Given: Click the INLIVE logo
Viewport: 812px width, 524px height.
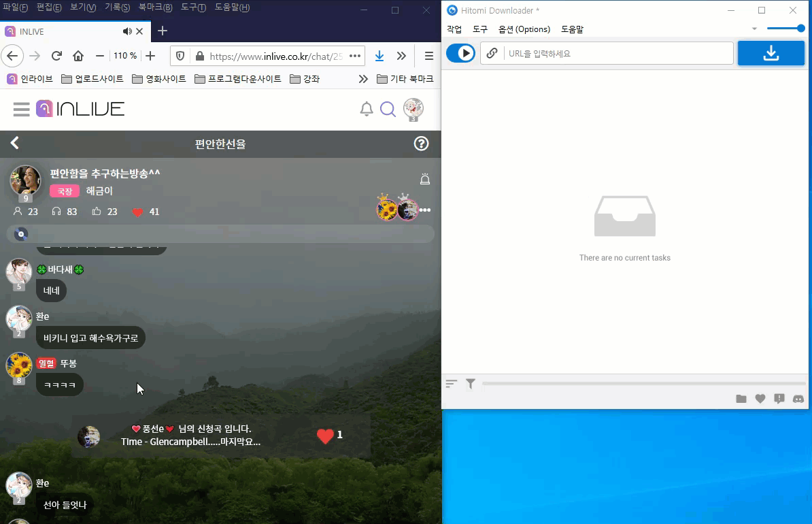Looking at the screenshot, I should tap(80, 108).
